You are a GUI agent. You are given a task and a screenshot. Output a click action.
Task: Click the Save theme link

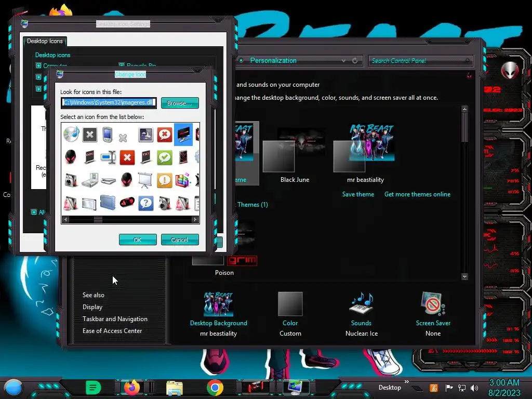pos(358,194)
